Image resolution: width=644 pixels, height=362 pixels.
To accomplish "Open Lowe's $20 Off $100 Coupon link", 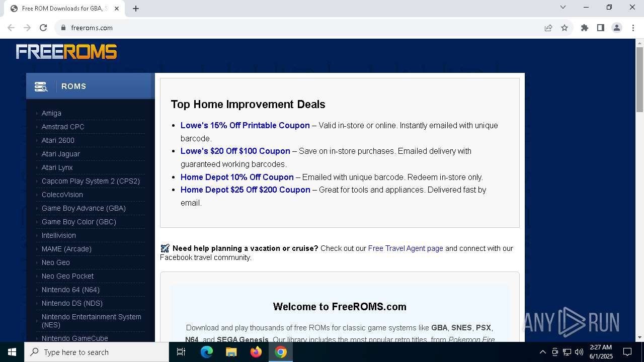I will coord(235,151).
